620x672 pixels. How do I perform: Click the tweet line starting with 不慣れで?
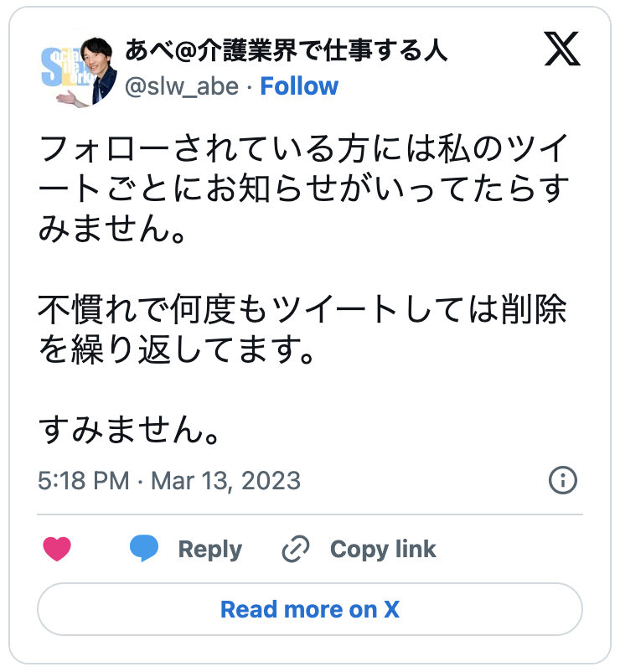pyautogui.click(x=302, y=311)
